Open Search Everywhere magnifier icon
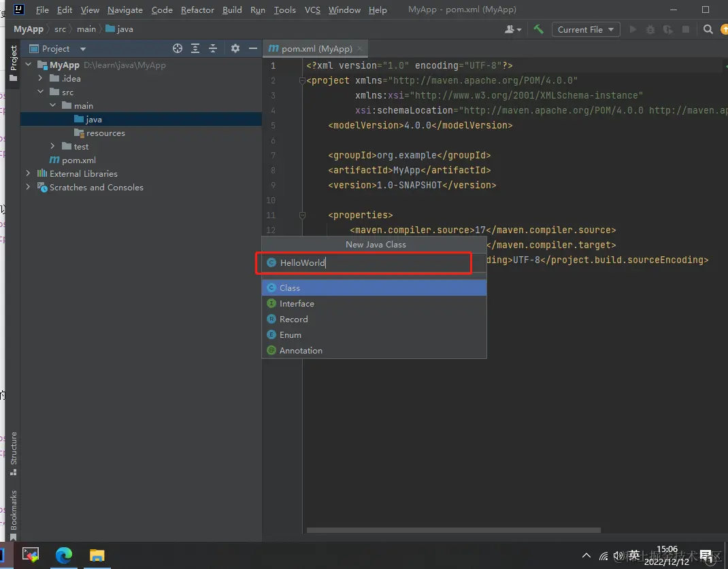This screenshot has width=728, height=569. (x=708, y=29)
